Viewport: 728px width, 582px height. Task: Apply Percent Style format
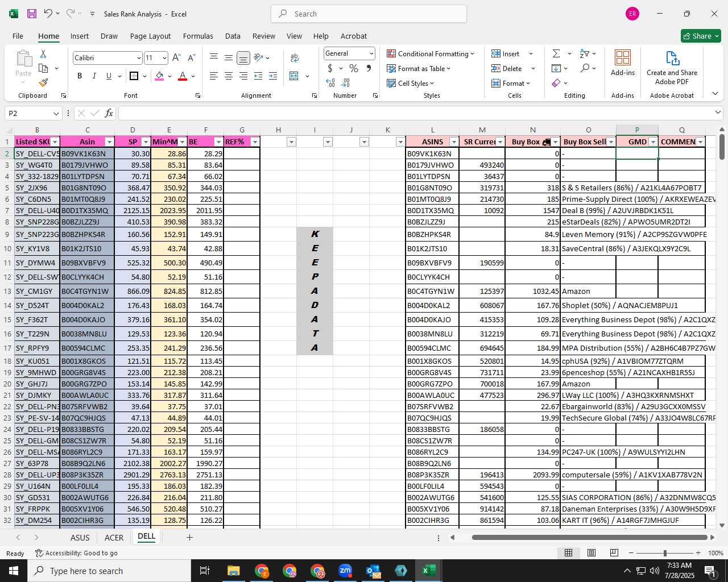[354, 68]
